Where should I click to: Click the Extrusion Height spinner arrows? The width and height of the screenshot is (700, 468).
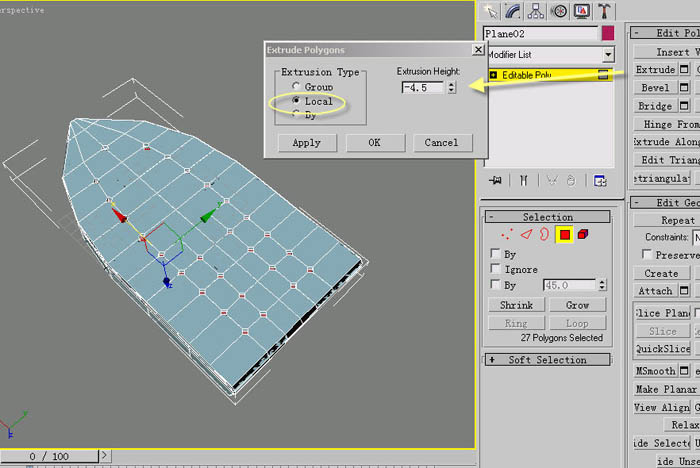click(x=451, y=88)
